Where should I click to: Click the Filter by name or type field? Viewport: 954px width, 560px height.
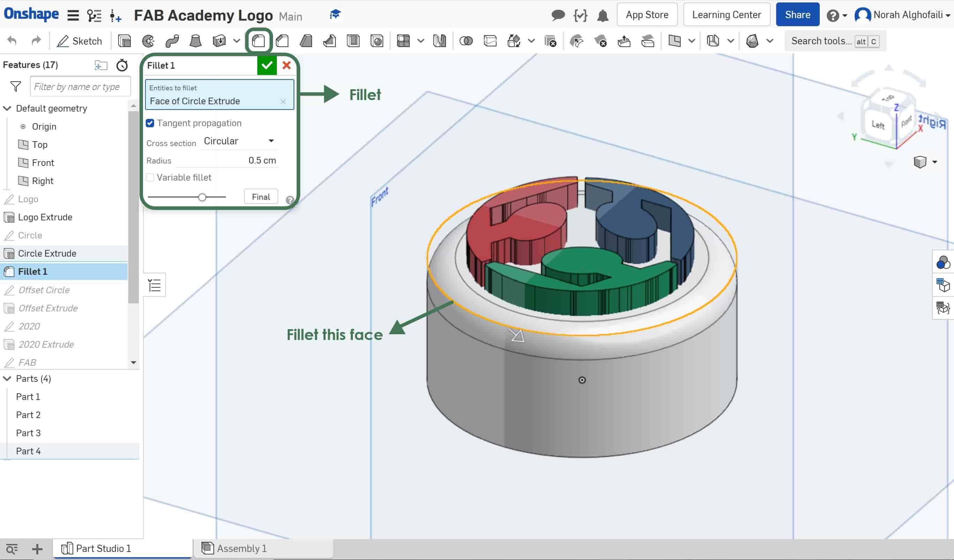[81, 87]
